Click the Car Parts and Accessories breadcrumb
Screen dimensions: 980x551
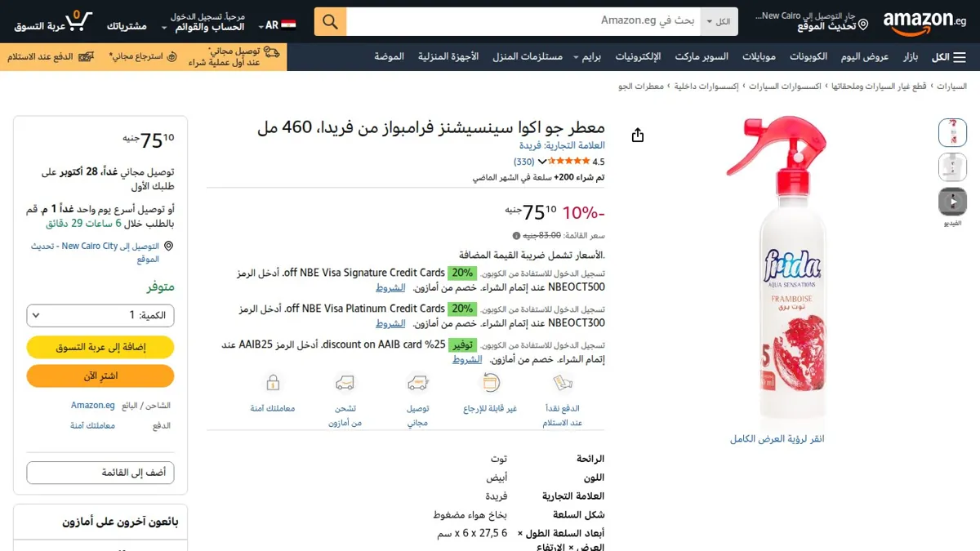click(879, 86)
